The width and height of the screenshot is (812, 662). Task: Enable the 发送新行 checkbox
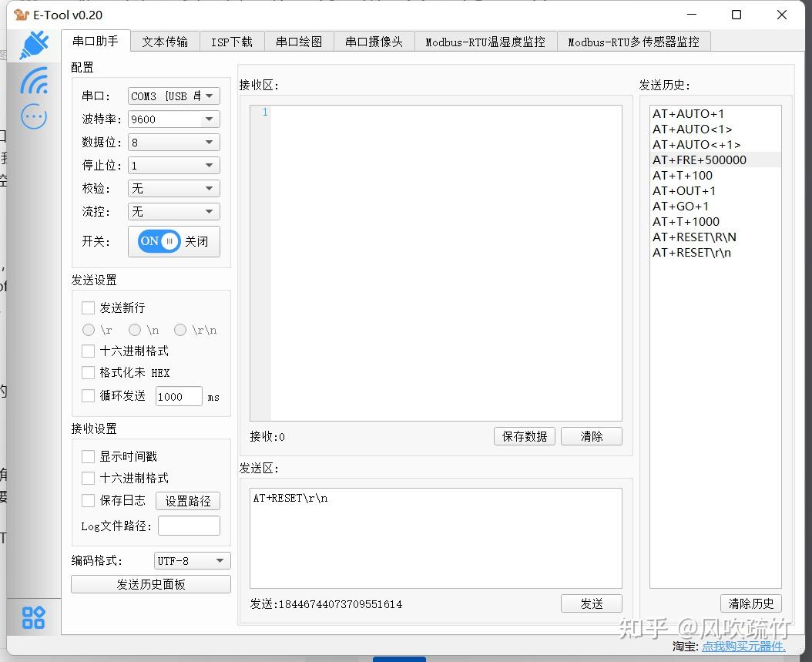88,307
